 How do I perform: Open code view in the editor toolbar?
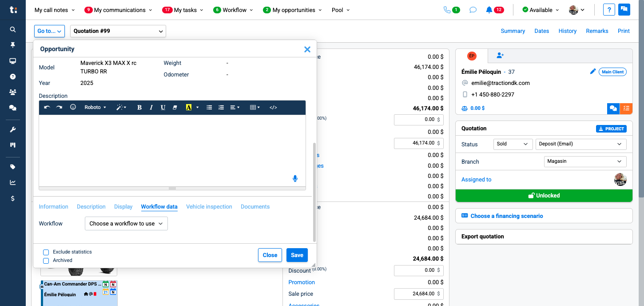coord(273,108)
